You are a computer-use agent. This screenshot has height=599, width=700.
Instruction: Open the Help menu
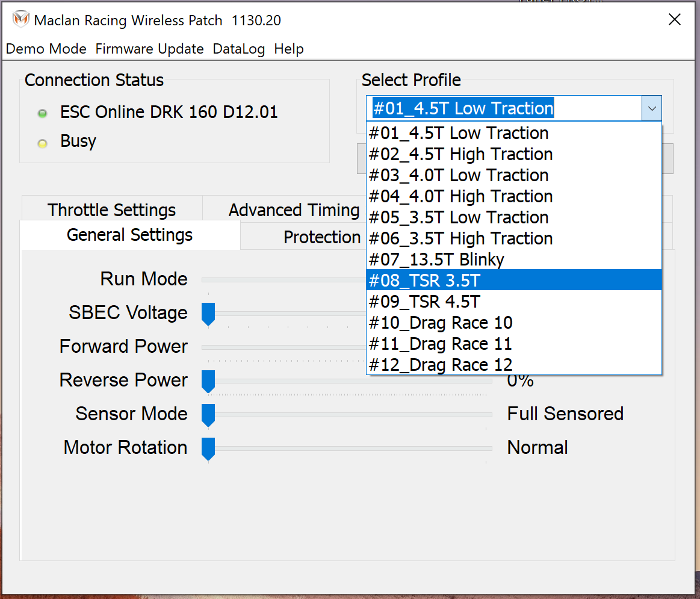point(289,49)
